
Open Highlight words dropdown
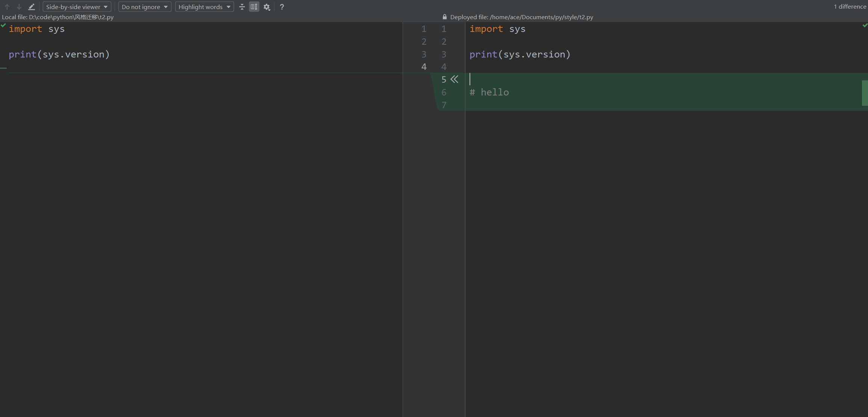tap(204, 7)
